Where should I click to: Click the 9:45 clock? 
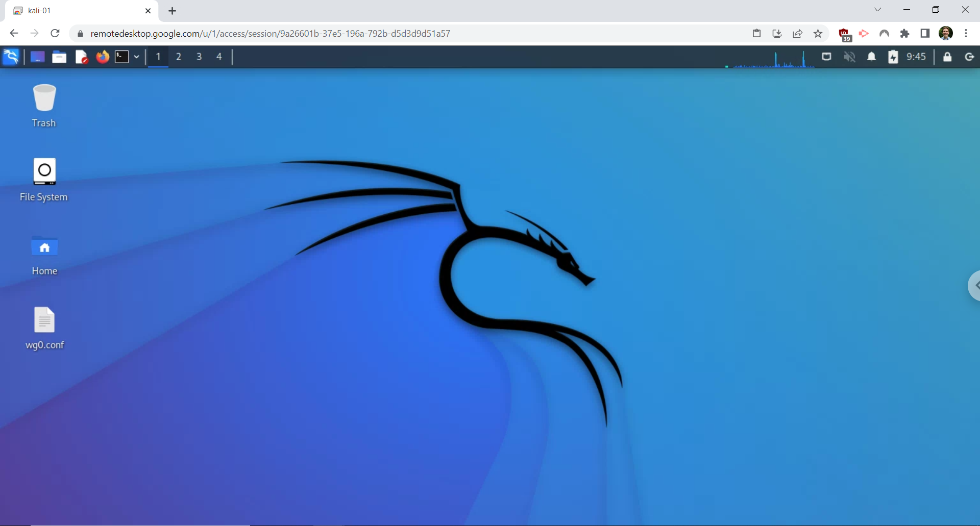coord(916,57)
